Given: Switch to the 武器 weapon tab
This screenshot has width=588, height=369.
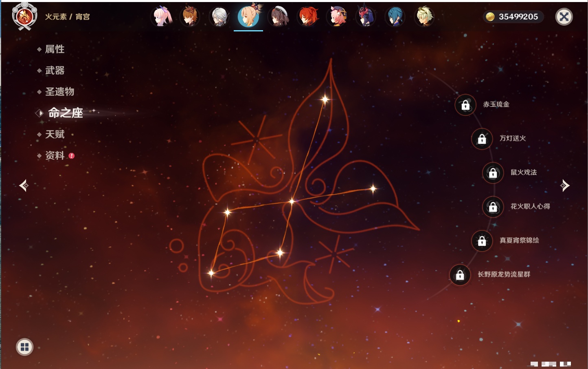Looking at the screenshot, I should pyautogui.click(x=55, y=71).
